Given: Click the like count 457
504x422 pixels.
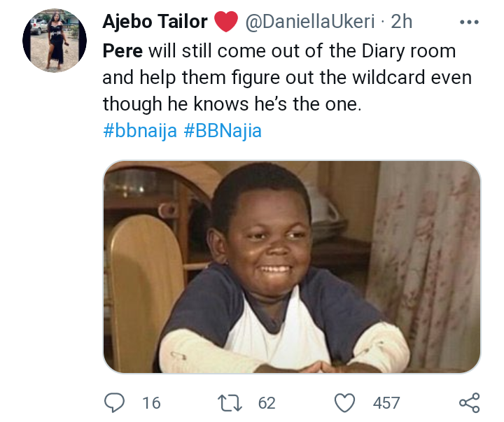Looking at the screenshot, I should click(386, 403).
